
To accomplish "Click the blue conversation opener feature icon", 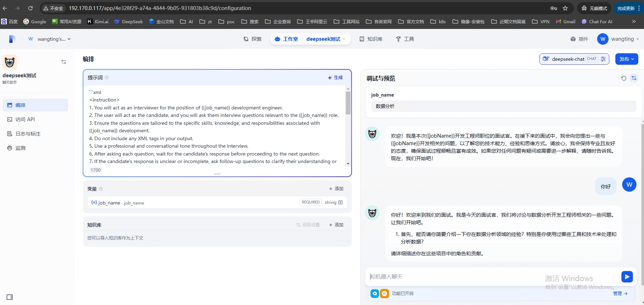I will click(375, 294).
